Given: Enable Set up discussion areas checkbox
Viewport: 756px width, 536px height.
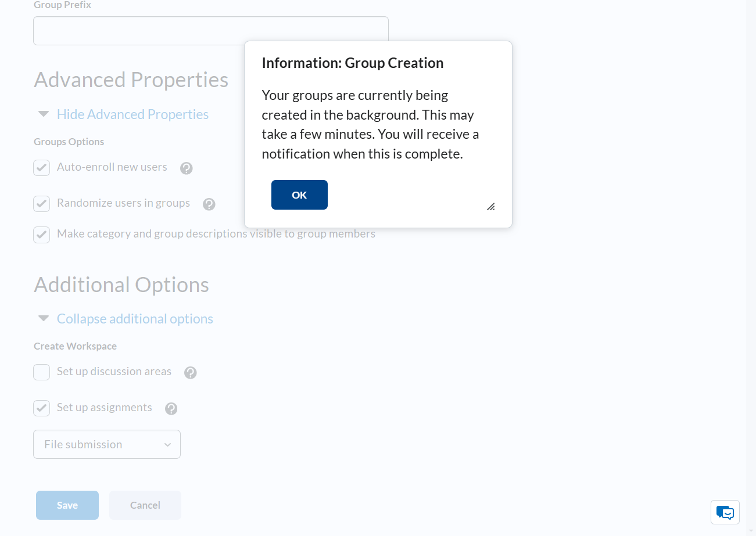Looking at the screenshot, I should 41,372.
